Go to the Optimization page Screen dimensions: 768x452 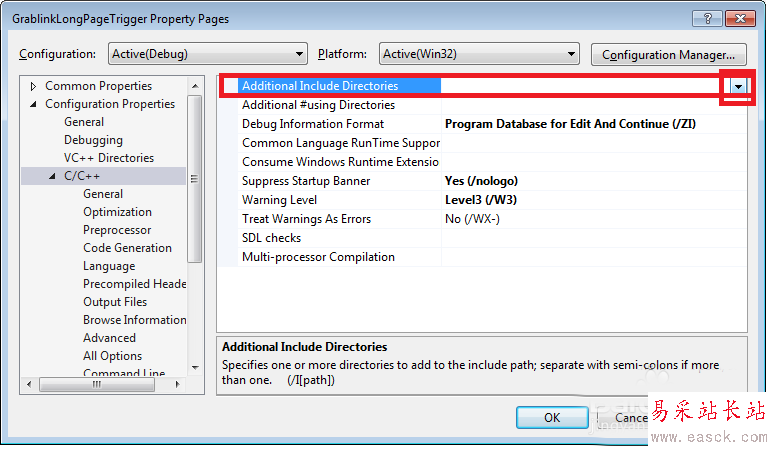[x=117, y=212]
